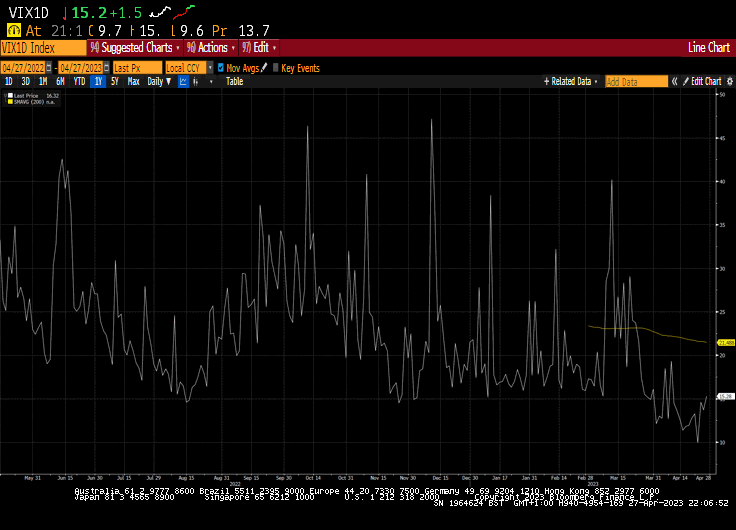Click the yellow SMAVG (200) legend swatch
The width and height of the screenshot is (736, 530).
point(9,102)
